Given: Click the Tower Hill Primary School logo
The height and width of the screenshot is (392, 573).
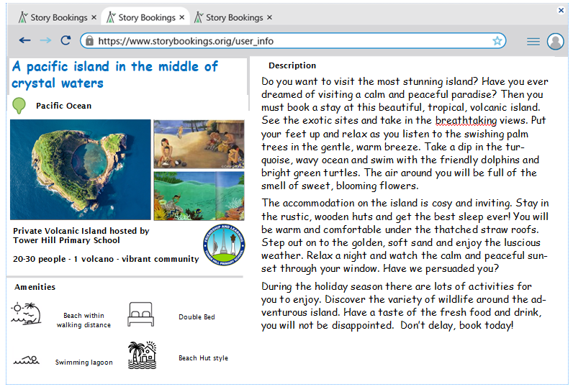Looking at the screenshot, I should tap(224, 245).
